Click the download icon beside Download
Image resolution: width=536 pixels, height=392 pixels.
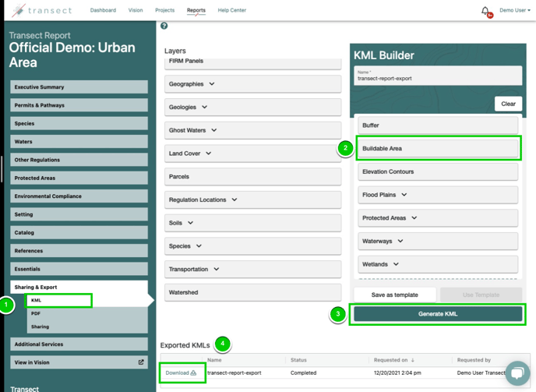(193, 373)
